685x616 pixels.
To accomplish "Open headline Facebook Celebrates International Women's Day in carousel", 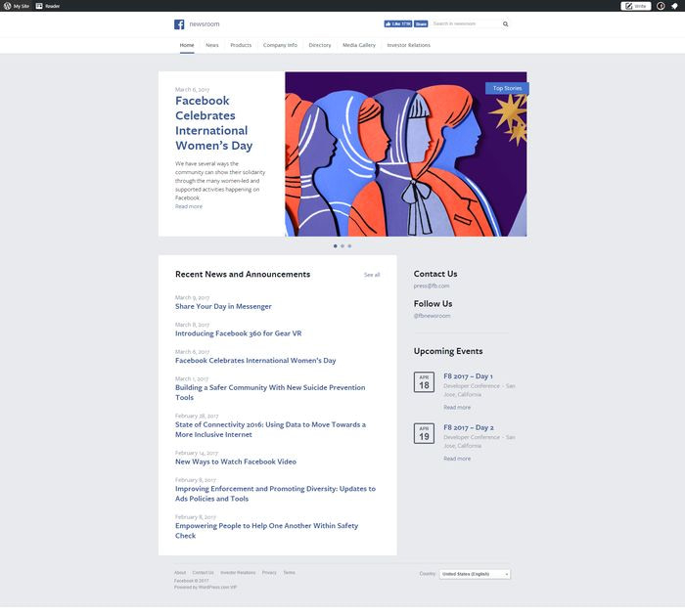I will 214,123.
